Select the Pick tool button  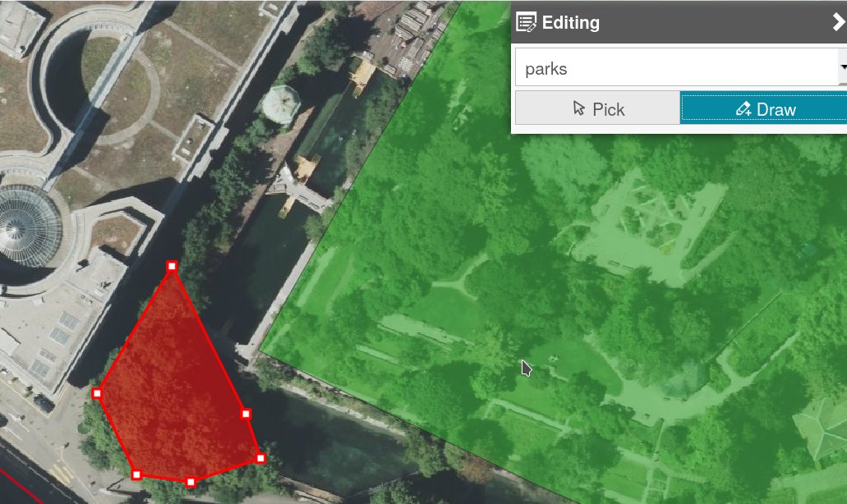(x=597, y=108)
